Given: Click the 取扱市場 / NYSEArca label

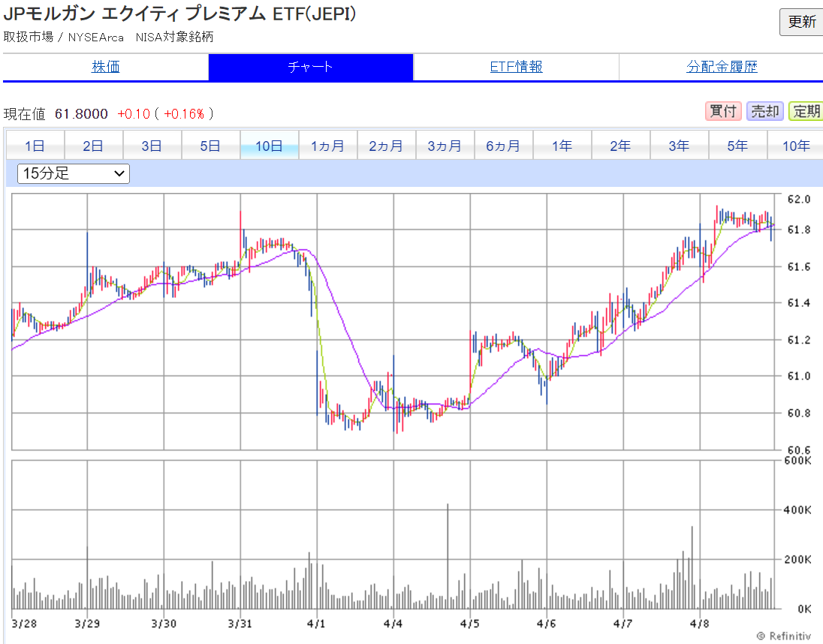Looking at the screenshot, I should [x=64, y=37].
